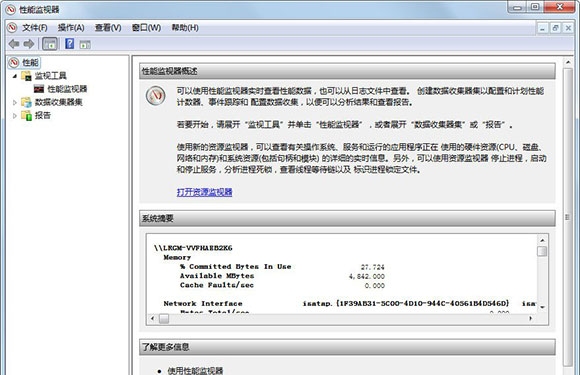Click the value 27.724
Viewport: 580px width, 375px height.
coord(372,267)
